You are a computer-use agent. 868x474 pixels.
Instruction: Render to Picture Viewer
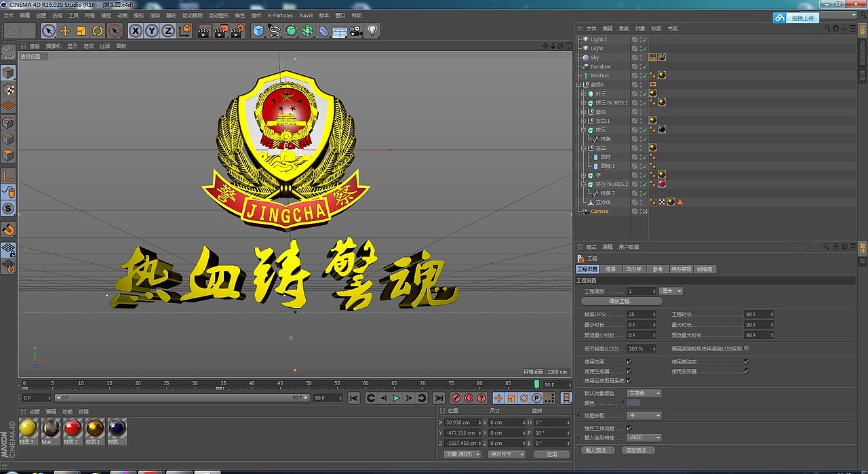point(221,31)
